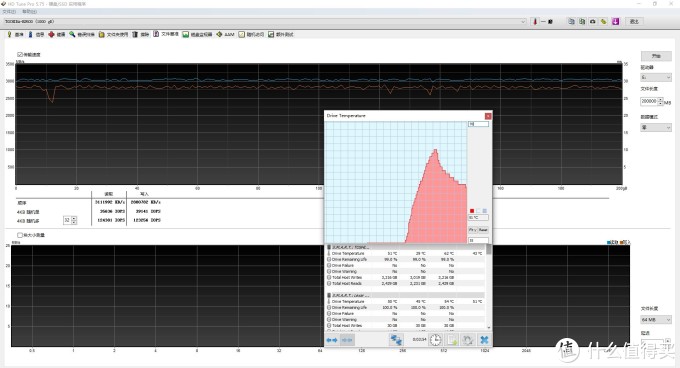This screenshot has height=368, width=680.
Task: Select first Drive Failure sensor row
Action: (405, 265)
